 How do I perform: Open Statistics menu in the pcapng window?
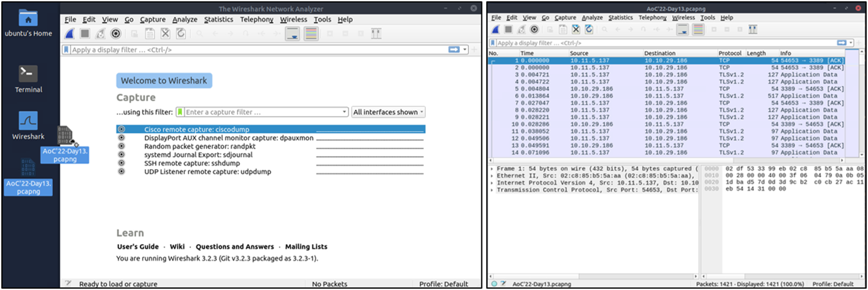(621, 18)
